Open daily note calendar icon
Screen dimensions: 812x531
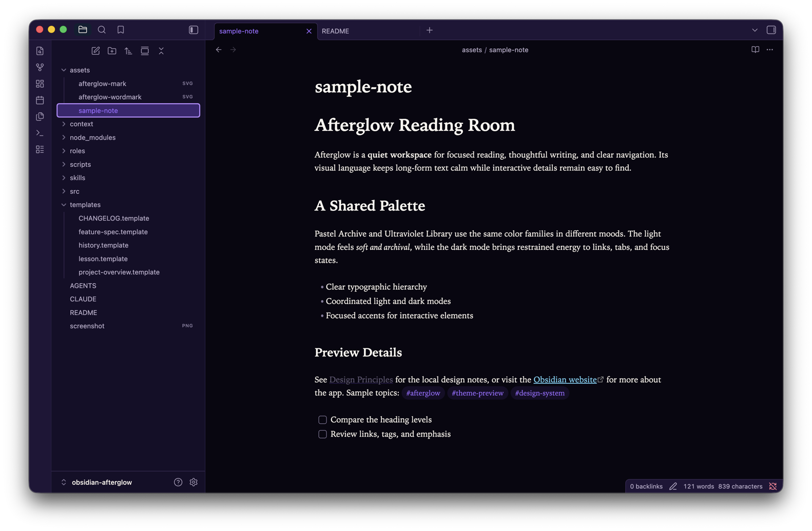(40, 100)
